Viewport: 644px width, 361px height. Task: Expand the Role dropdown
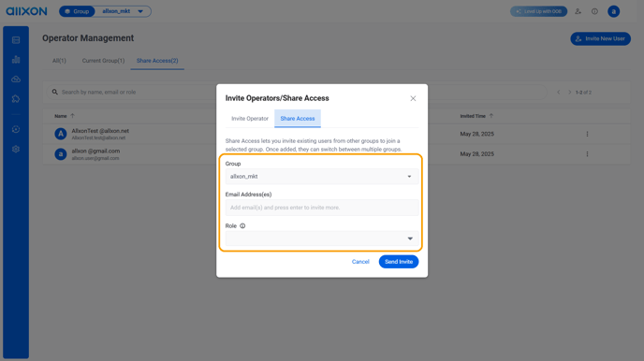(322, 238)
